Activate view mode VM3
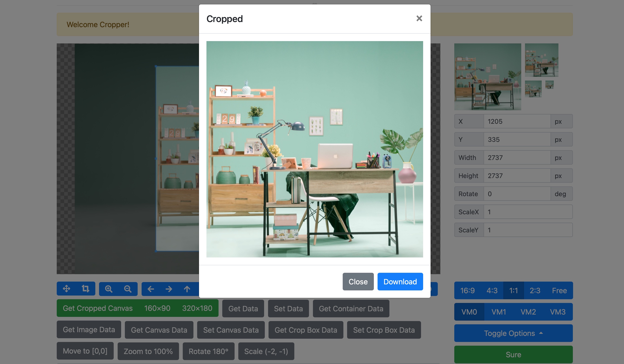This screenshot has height=364, width=624. [558, 312]
